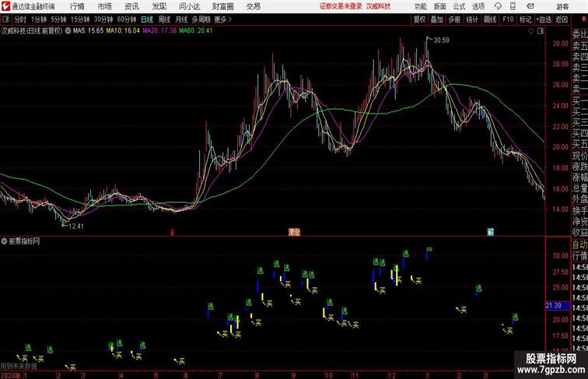Click the MA5: 15.65 label
The width and height of the screenshot is (588, 379).
point(88,31)
